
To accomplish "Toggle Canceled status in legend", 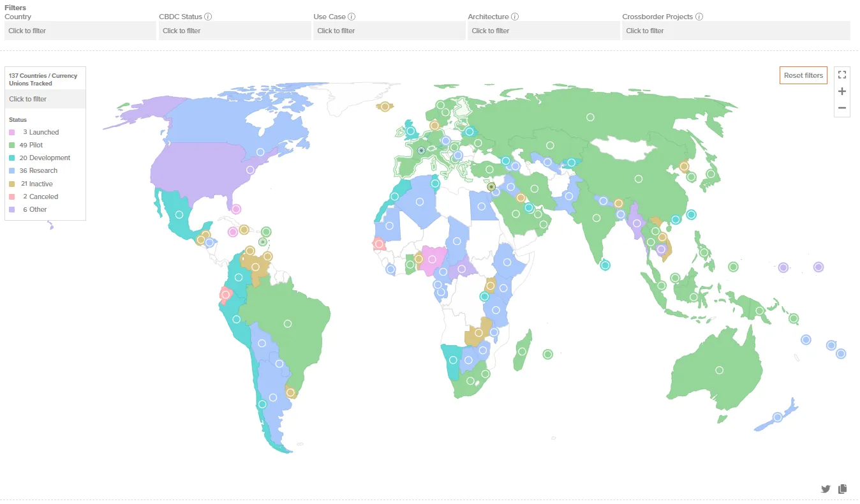I will [43, 196].
